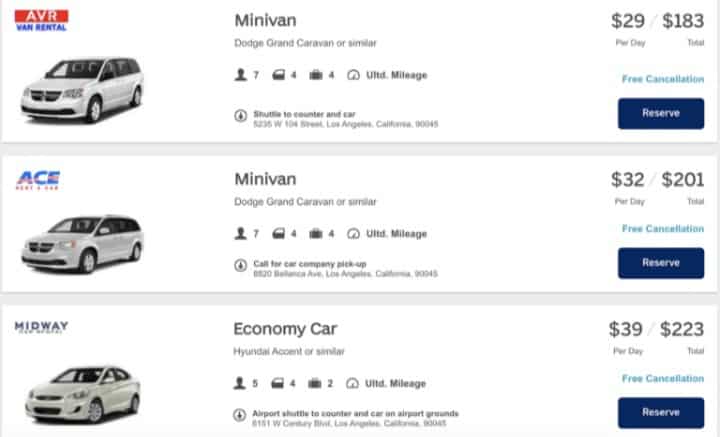
Task: Reserve the $29 per day AVR Minivan
Action: tap(661, 113)
